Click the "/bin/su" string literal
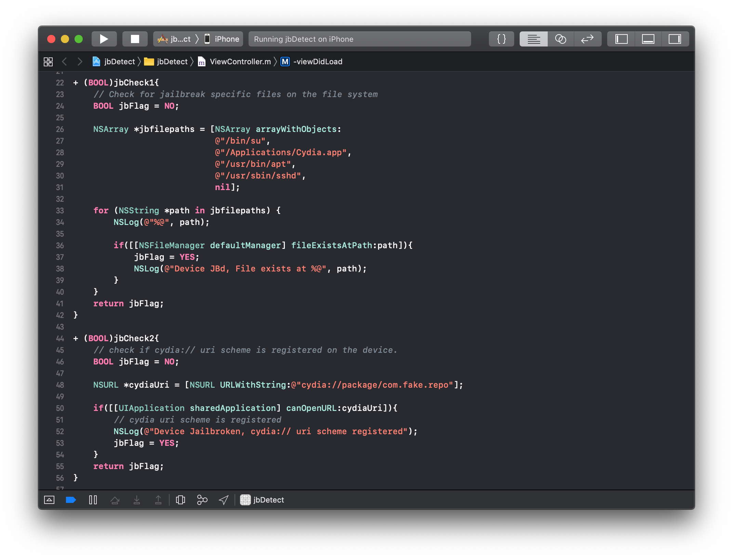733x560 pixels. coord(240,141)
